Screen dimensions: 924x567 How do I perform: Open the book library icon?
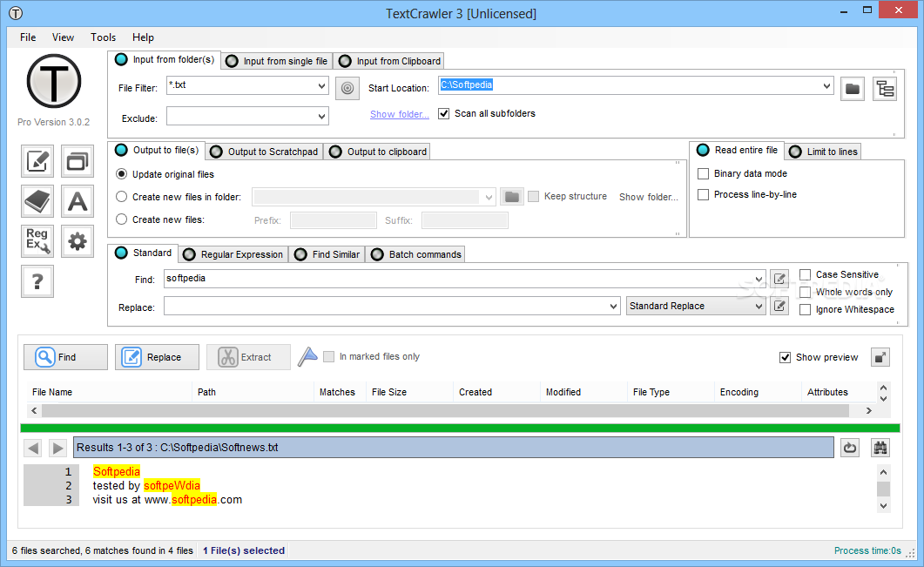[37, 201]
